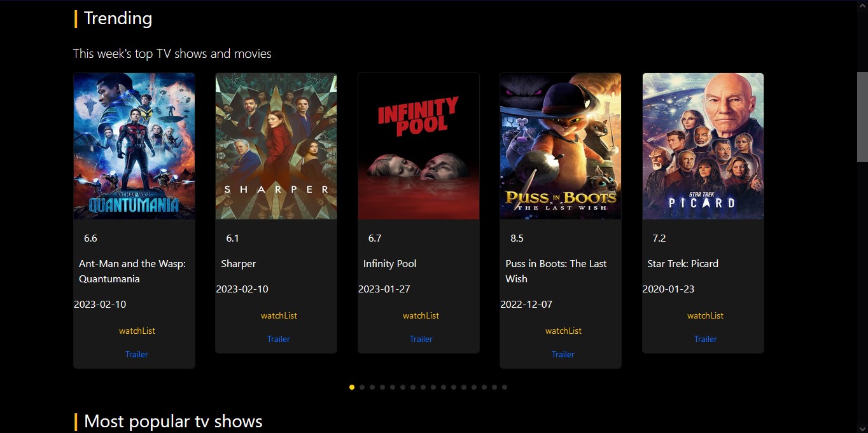
Task: Add Star Trek: Picard to watchList
Action: tap(705, 315)
